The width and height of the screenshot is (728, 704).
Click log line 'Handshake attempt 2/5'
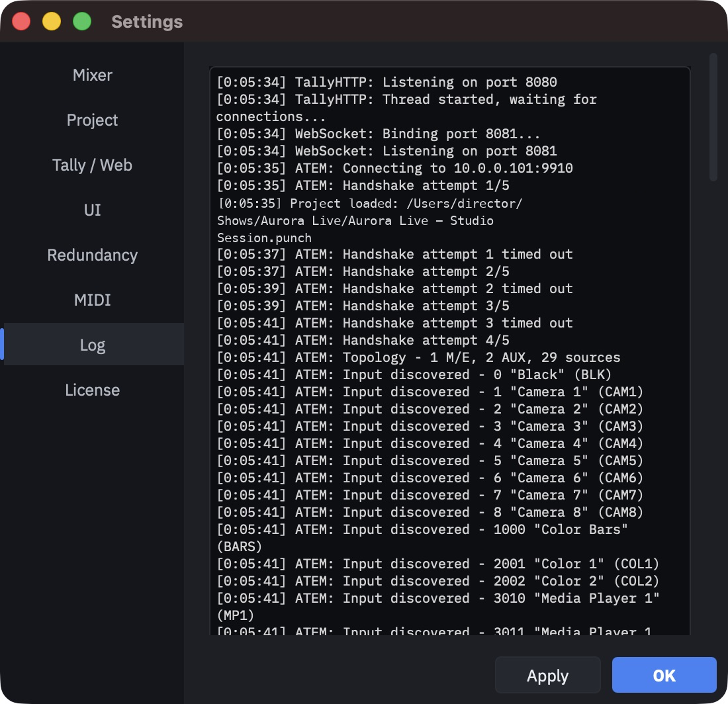(x=363, y=271)
